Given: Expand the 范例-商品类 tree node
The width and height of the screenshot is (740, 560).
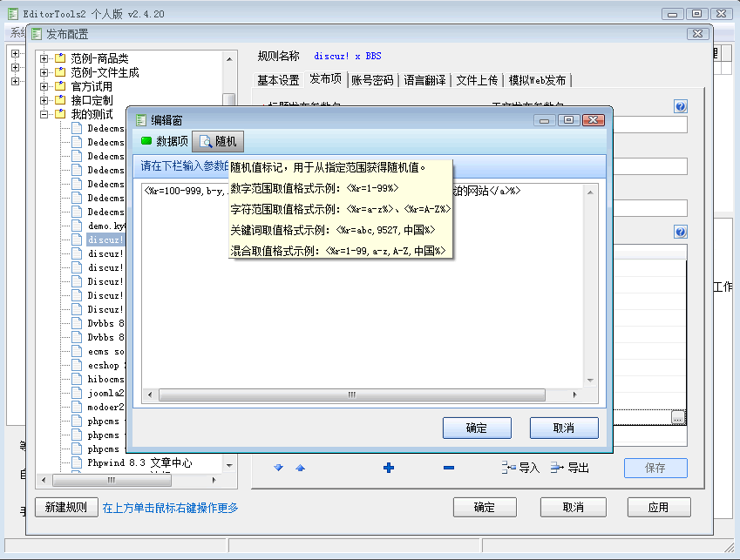Looking at the screenshot, I should 43,58.
